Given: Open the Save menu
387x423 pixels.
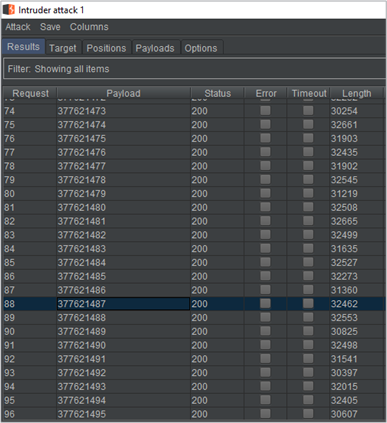Looking at the screenshot, I should (50, 27).
